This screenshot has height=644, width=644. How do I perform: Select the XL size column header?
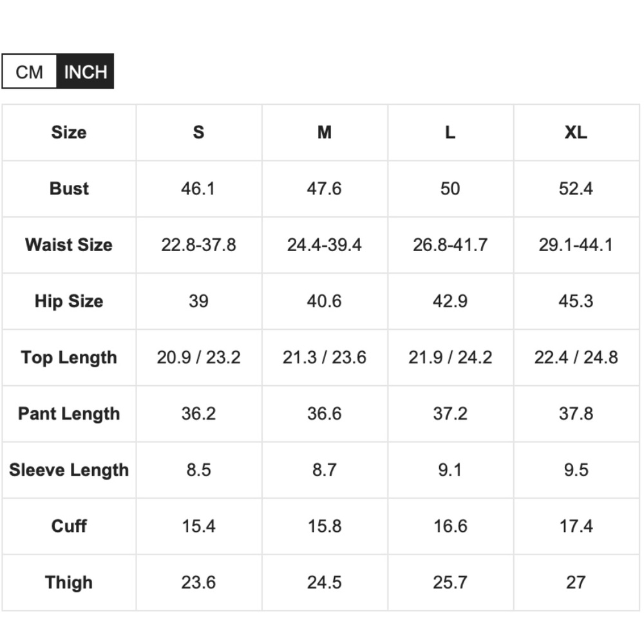(x=576, y=133)
